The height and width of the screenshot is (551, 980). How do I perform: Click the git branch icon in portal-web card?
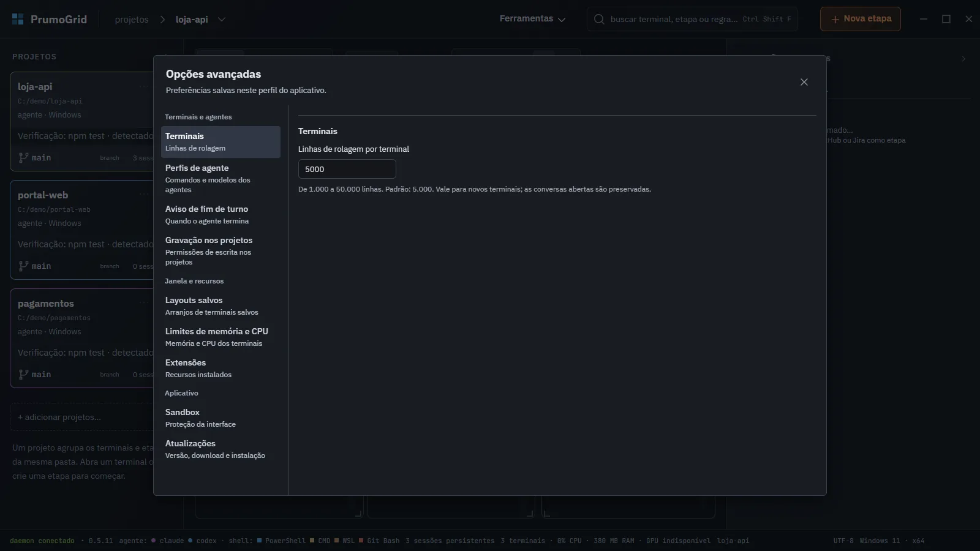click(x=23, y=266)
